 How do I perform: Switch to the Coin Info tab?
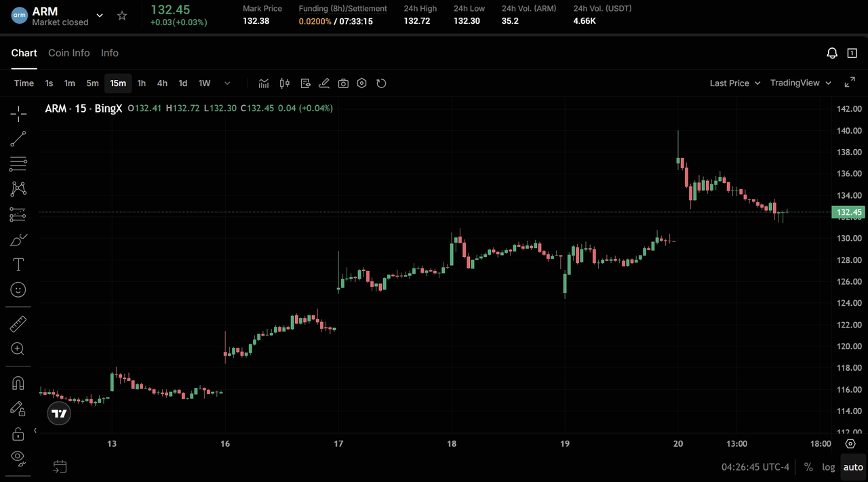68,53
